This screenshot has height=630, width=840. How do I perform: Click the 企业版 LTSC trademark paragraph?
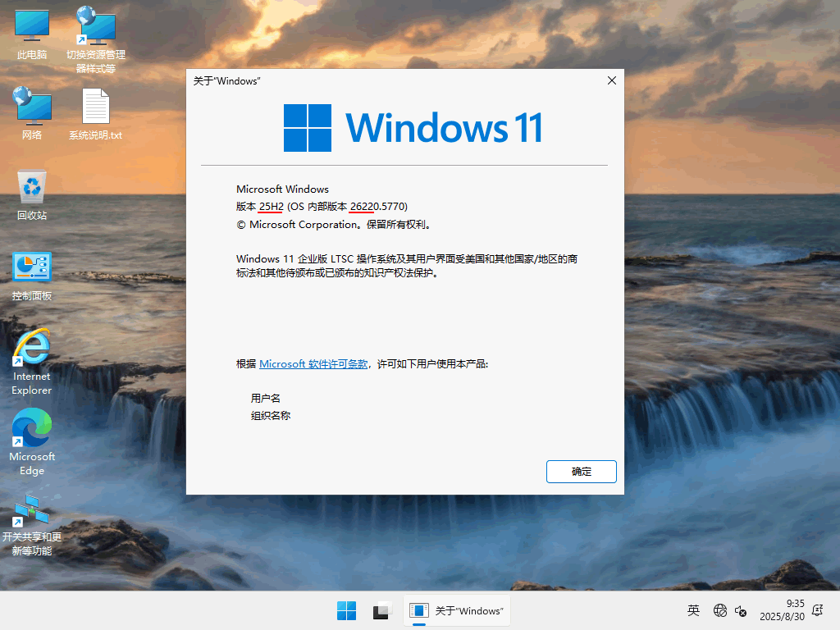pyautogui.click(x=407, y=266)
